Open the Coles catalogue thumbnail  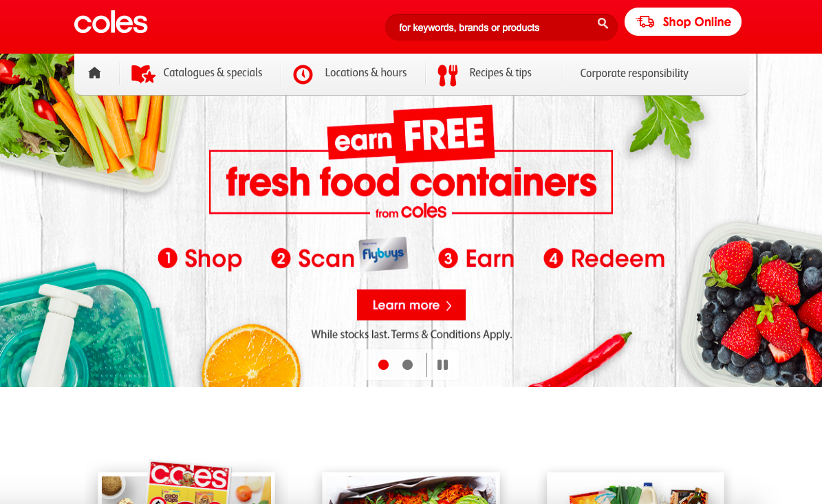click(186, 483)
